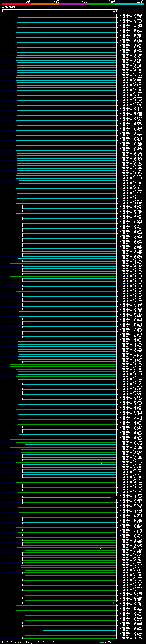Image resolution: width=146 pixels, height=644 pixels.
Task: Select the query name AV543915
Action: 8,8
